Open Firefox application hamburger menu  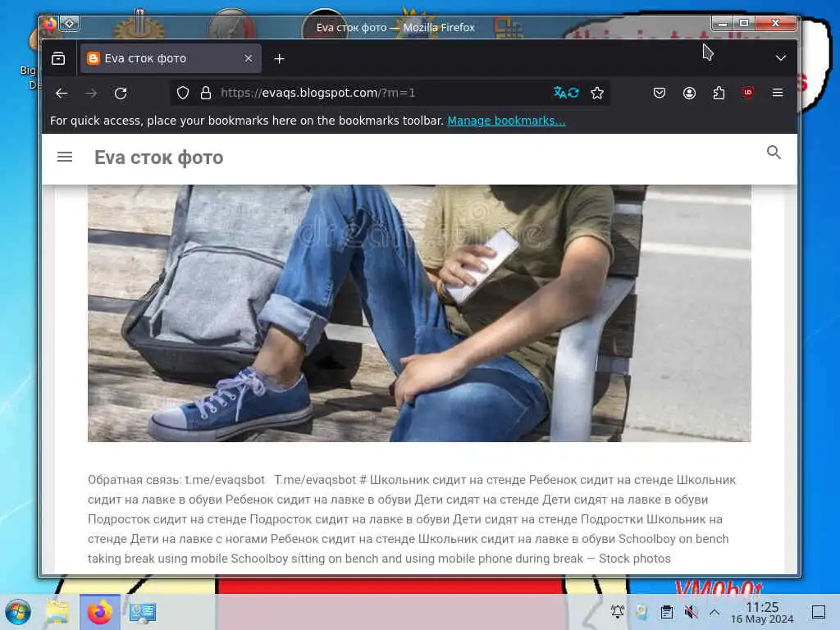click(x=778, y=93)
